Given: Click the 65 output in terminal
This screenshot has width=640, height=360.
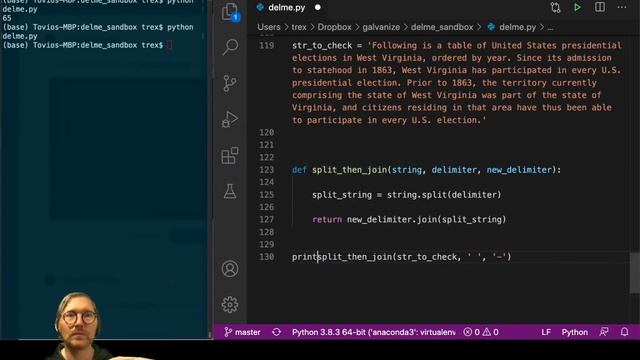Looking at the screenshot, I should [x=7, y=18].
